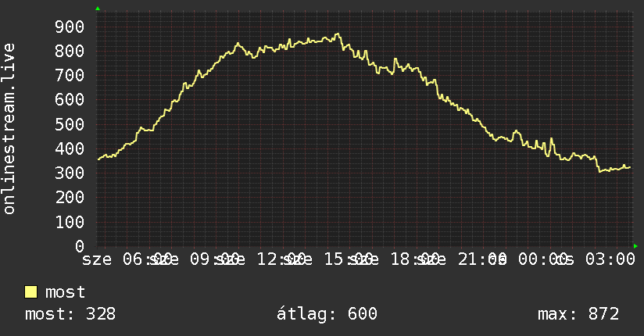Click the 21:00 time label
644x336 pixels.
[x=481, y=259]
